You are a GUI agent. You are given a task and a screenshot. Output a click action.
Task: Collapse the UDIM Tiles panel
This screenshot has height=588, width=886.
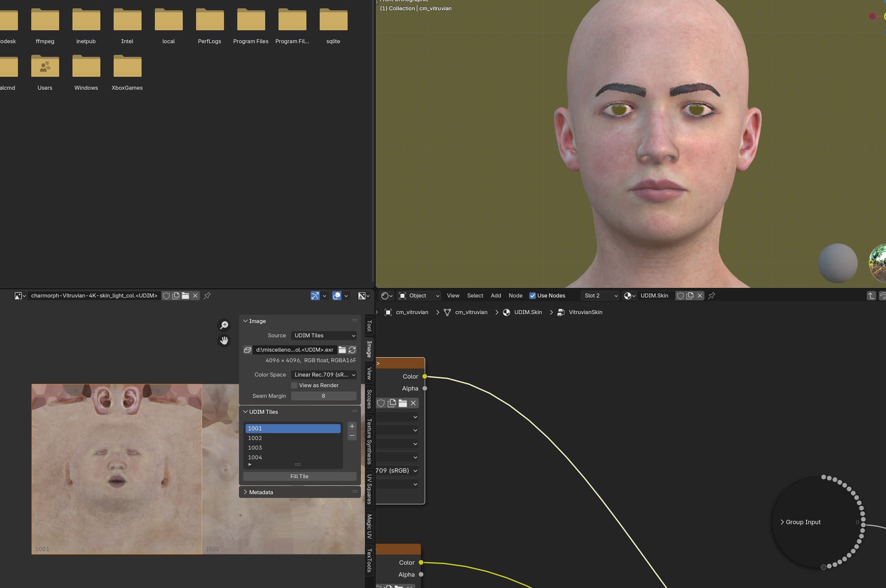[x=245, y=412]
